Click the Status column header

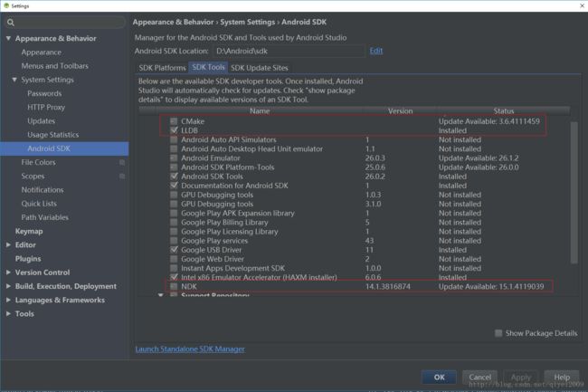504,111
